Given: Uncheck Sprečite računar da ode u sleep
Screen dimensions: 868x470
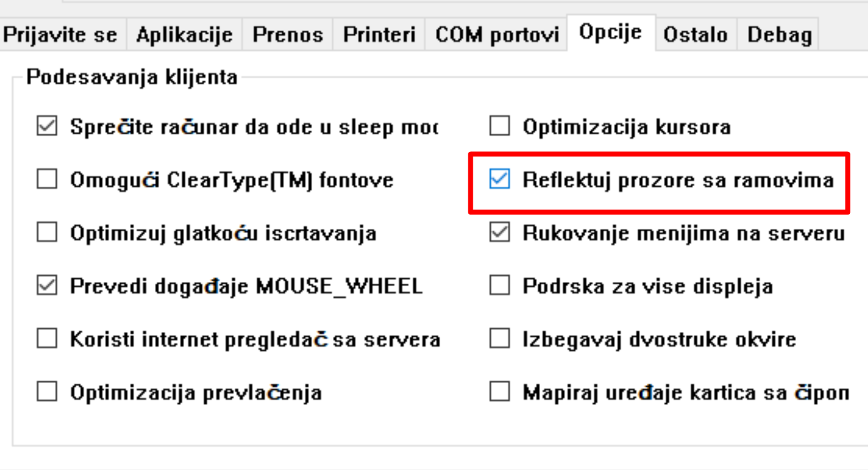Looking at the screenshot, I should 47,127.
